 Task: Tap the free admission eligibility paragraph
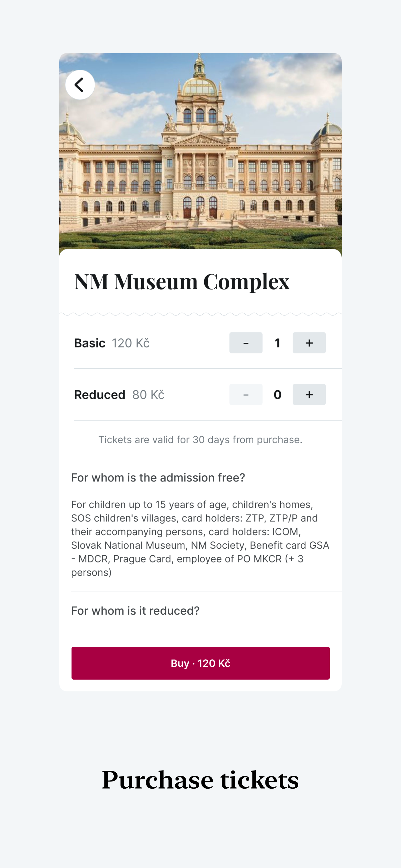tap(200, 538)
